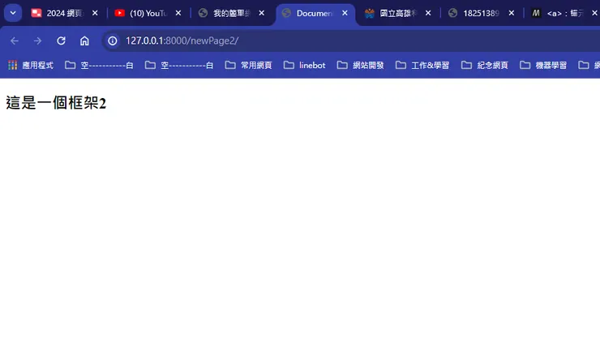Select the active Document tab
Screen dimensions: 600x364
tap(315, 13)
